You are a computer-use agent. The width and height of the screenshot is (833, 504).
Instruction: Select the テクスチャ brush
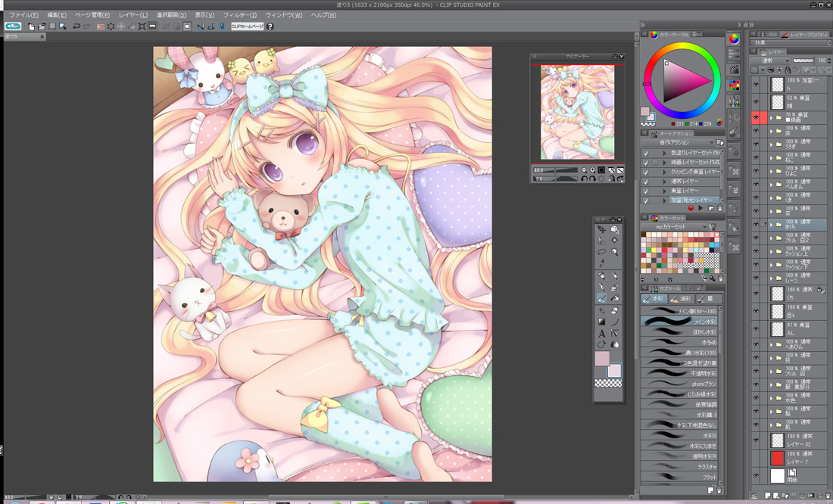(x=679, y=466)
